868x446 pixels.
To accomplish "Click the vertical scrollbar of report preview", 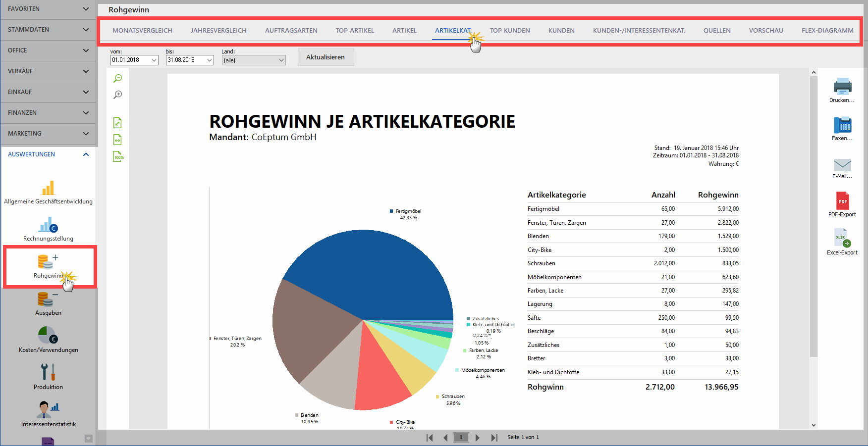I will coord(814,217).
